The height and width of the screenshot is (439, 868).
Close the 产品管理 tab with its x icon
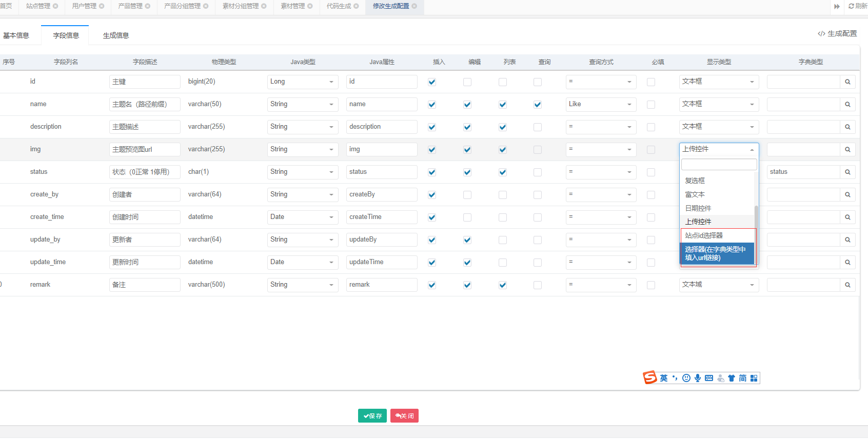pyautogui.click(x=148, y=6)
